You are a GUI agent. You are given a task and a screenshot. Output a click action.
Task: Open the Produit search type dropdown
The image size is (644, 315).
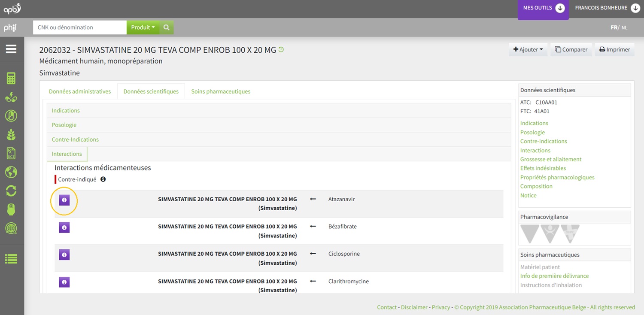pyautogui.click(x=143, y=27)
